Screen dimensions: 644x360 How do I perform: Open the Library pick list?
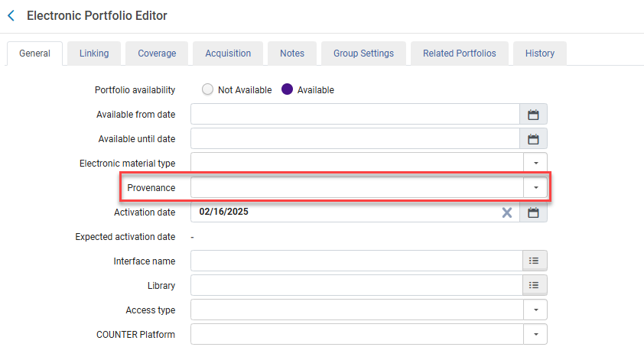click(x=534, y=285)
